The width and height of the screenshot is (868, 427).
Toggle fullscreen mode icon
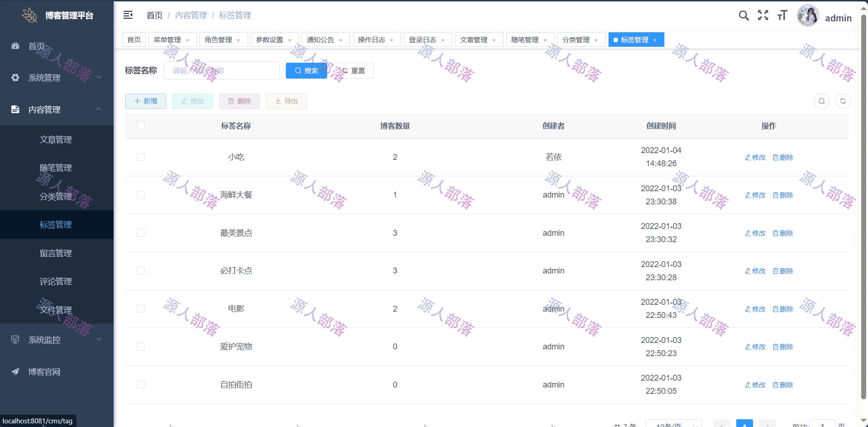pyautogui.click(x=763, y=15)
